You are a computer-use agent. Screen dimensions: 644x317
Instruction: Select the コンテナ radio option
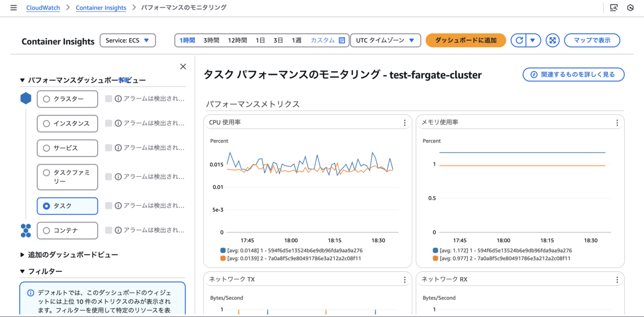47,230
